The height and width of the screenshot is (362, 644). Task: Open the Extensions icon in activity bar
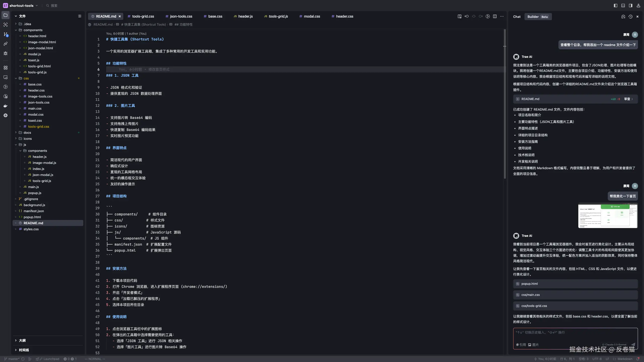(x=6, y=68)
